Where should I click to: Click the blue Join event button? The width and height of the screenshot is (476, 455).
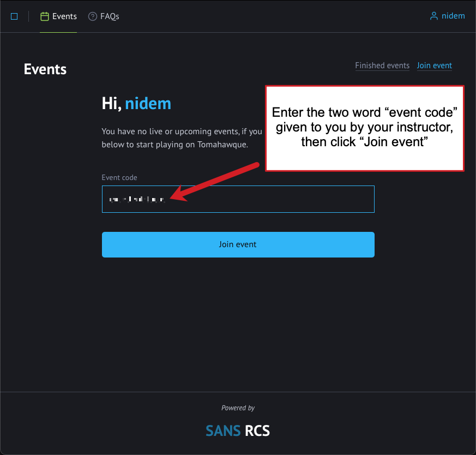pos(238,244)
